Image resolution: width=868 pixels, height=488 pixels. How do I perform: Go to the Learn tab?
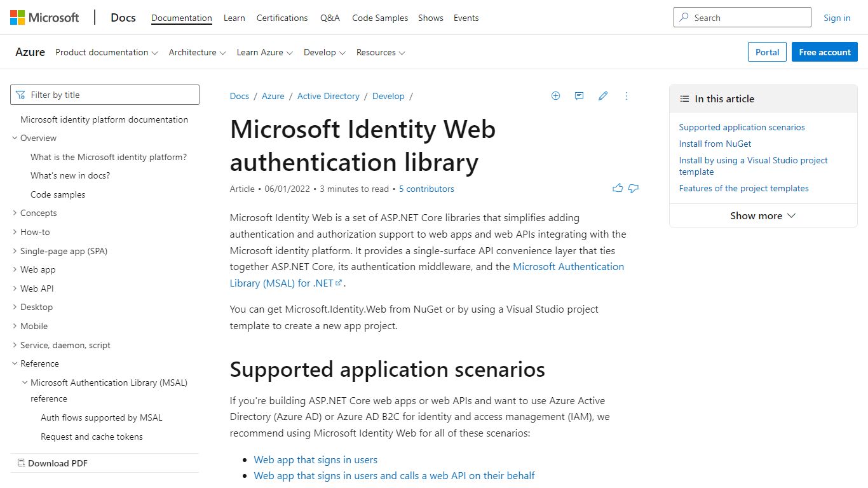point(234,18)
